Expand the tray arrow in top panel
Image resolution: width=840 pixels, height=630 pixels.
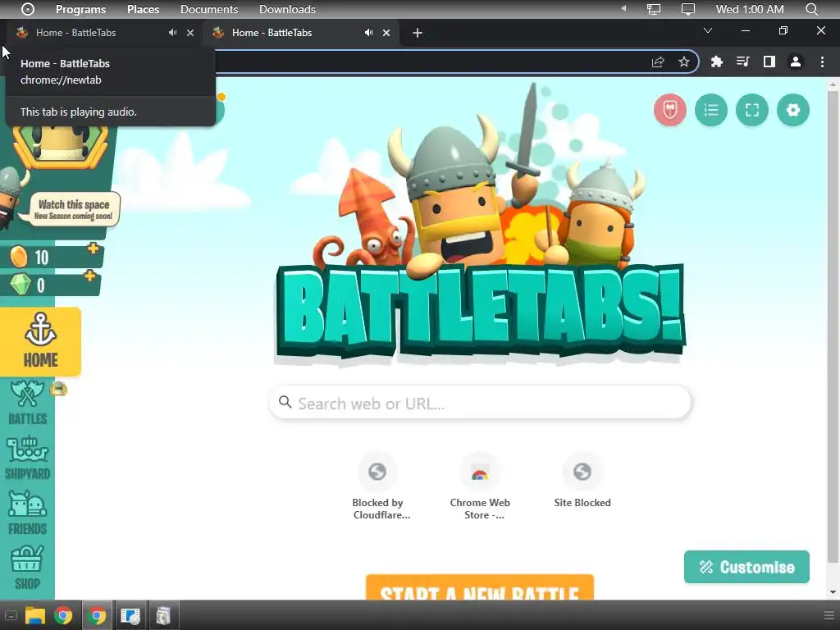(623, 9)
